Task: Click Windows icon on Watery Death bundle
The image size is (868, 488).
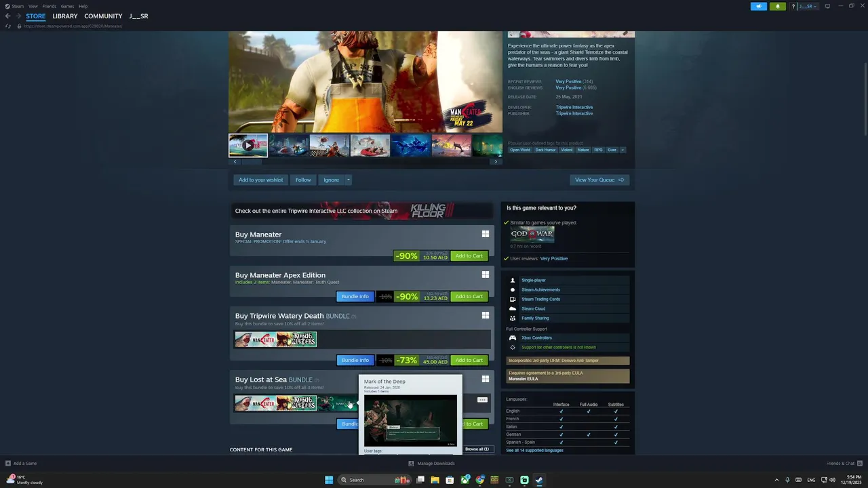Action: coord(486,315)
